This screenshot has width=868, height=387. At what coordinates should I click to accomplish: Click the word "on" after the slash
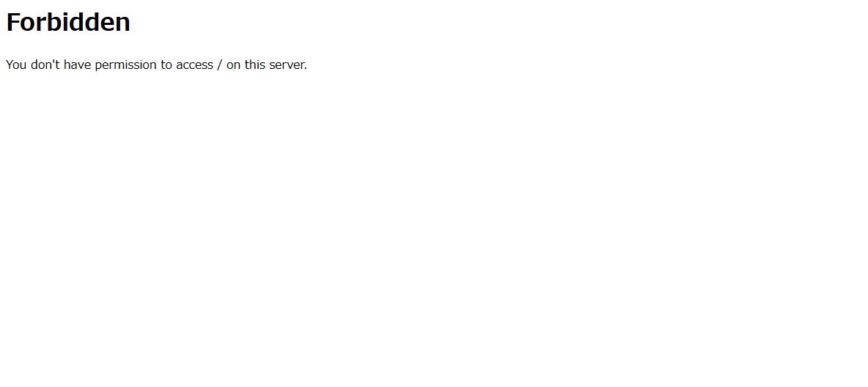234,65
